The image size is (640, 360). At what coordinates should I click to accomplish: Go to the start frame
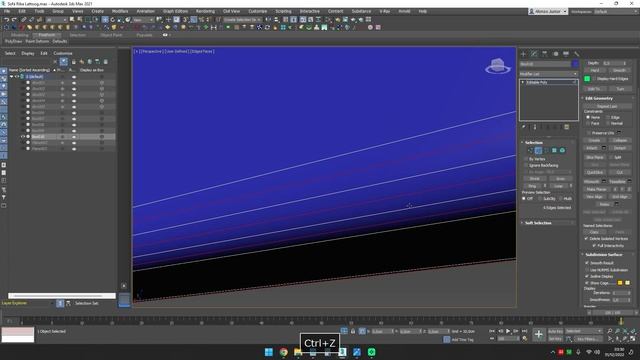pyautogui.click(x=492, y=331)
